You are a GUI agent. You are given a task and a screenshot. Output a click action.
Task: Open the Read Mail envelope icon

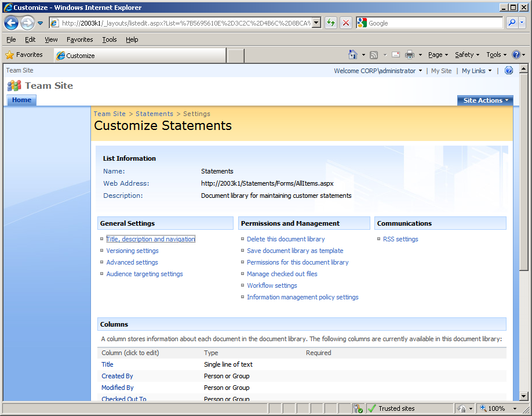[x=395, y=53]
